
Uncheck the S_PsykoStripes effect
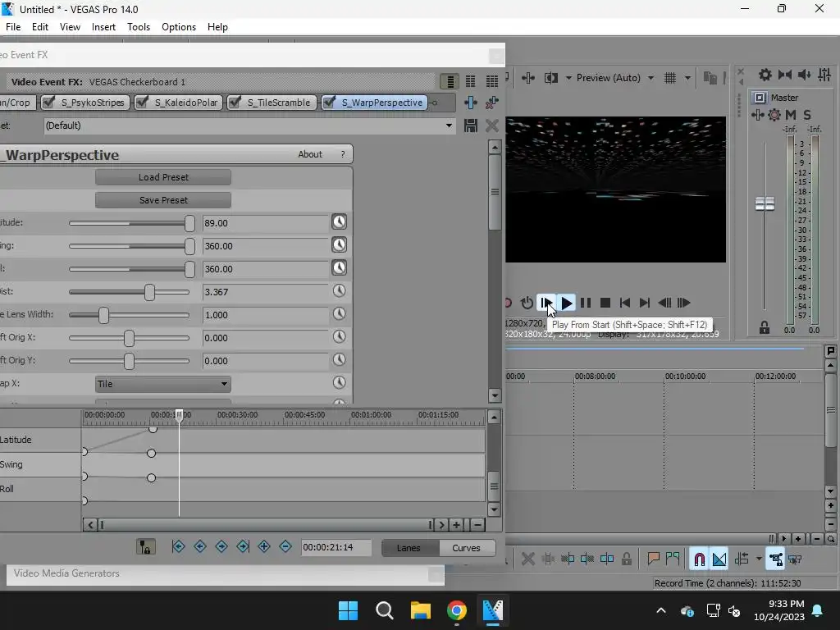(48, 102)
